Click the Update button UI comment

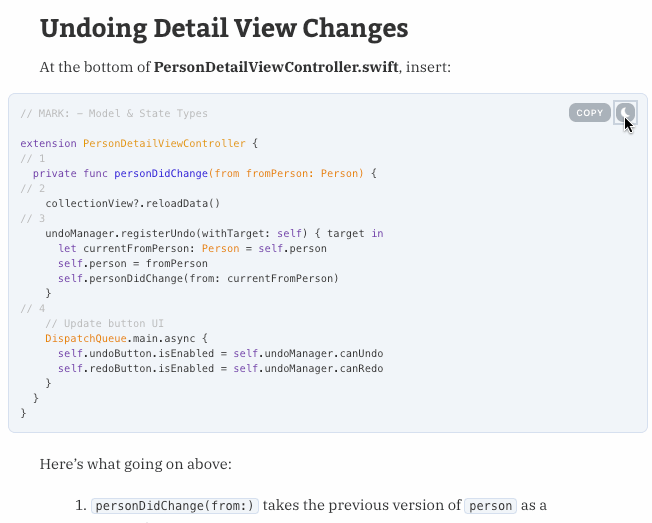tap(104, 323)
